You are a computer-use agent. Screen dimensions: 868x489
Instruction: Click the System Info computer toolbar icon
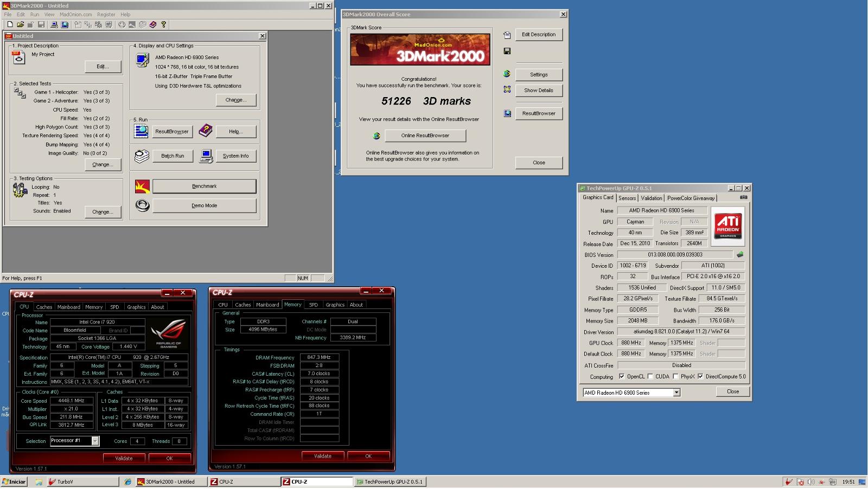click(x=54, y=24)
